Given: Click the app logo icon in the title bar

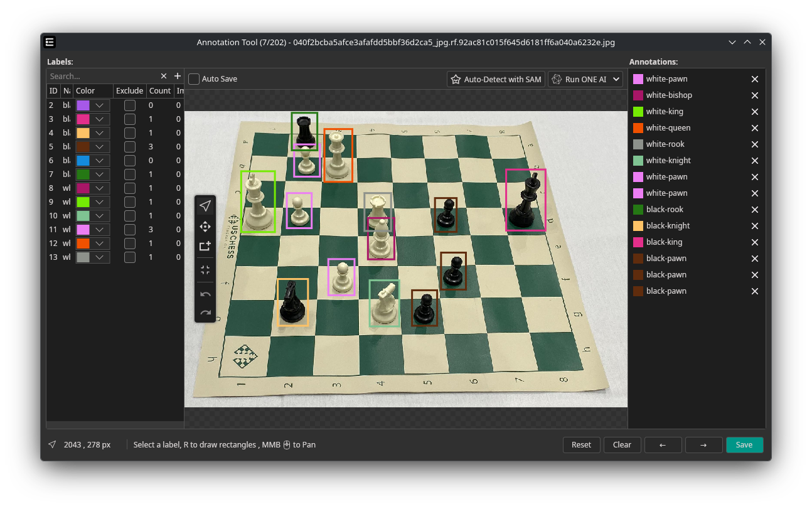Looking at the screenshot, I should (49, 42).
